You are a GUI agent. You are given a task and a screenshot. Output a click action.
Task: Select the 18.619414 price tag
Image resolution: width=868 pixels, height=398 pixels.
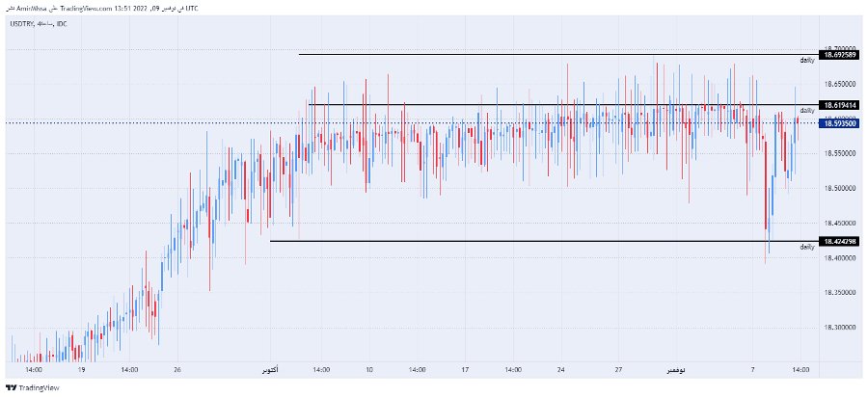(840, 104)
